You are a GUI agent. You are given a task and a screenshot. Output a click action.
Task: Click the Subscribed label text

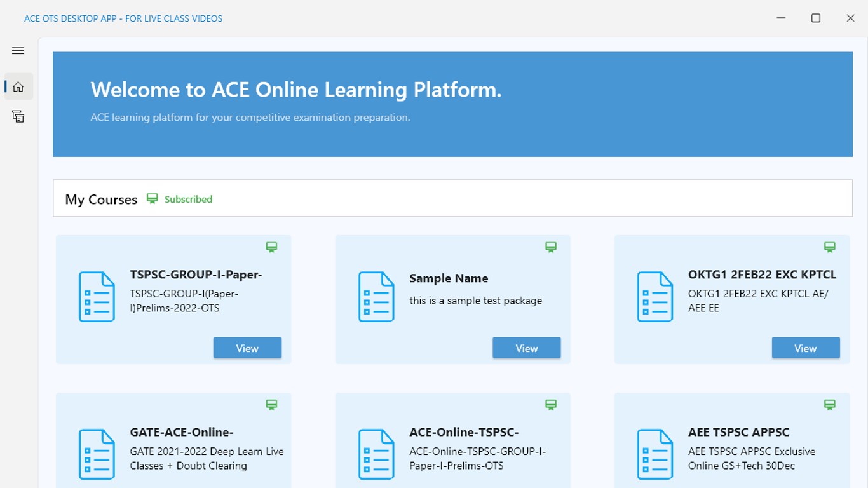point(189,199)
